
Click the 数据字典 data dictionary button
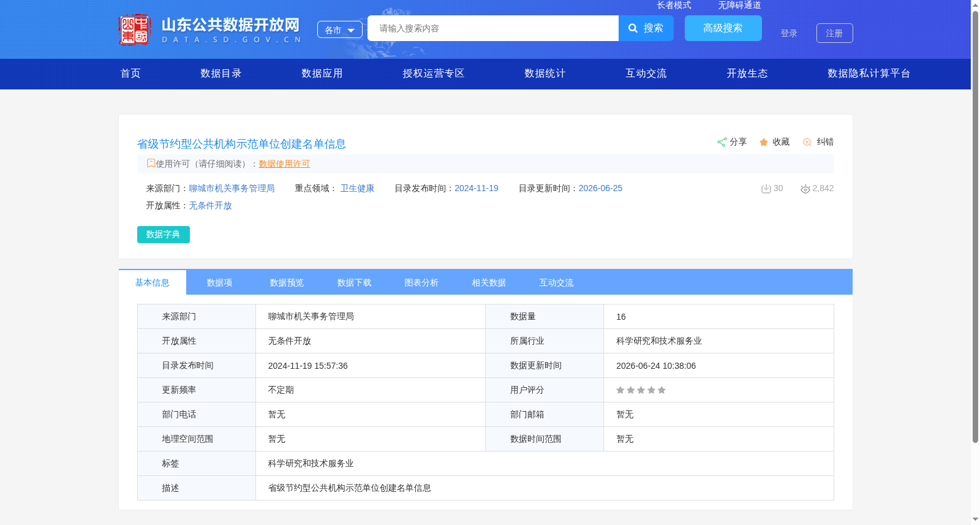164,235
